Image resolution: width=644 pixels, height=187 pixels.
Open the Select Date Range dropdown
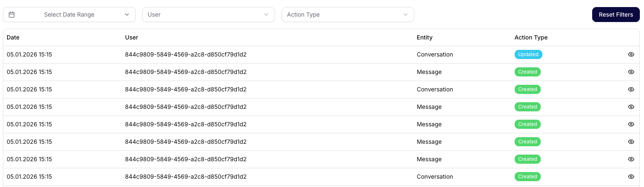(69, 15)
